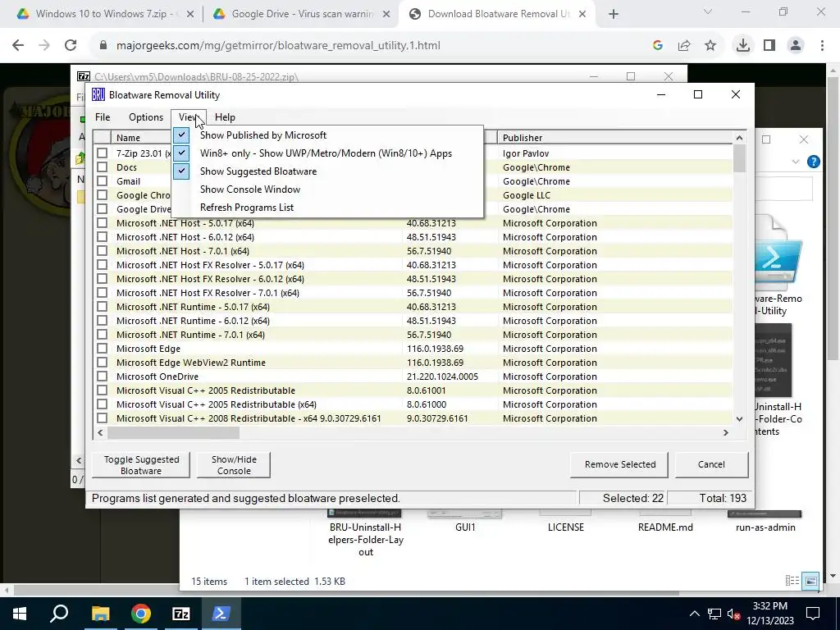Expand the Explorer ribbon chevron
This screenshot has height=630, width=840.
coord(796,162)
